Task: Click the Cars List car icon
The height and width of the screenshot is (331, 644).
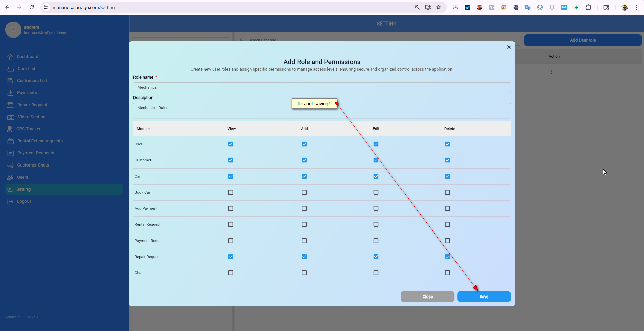Action: 11,69
